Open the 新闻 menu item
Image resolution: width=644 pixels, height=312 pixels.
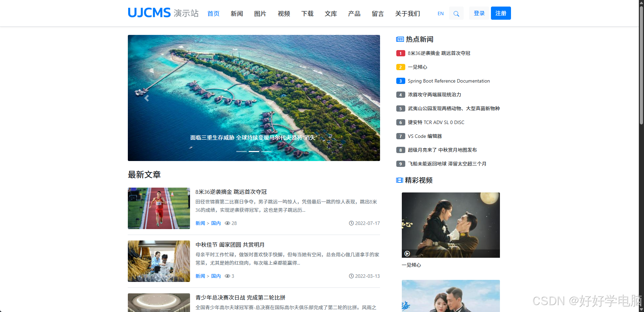tap(237, 13)
